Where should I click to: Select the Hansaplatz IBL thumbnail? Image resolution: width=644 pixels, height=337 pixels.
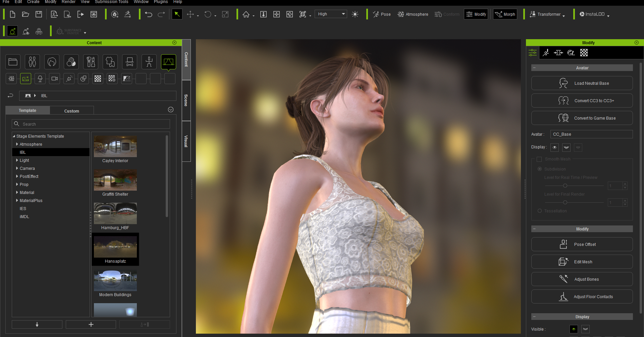pos(115,246)
